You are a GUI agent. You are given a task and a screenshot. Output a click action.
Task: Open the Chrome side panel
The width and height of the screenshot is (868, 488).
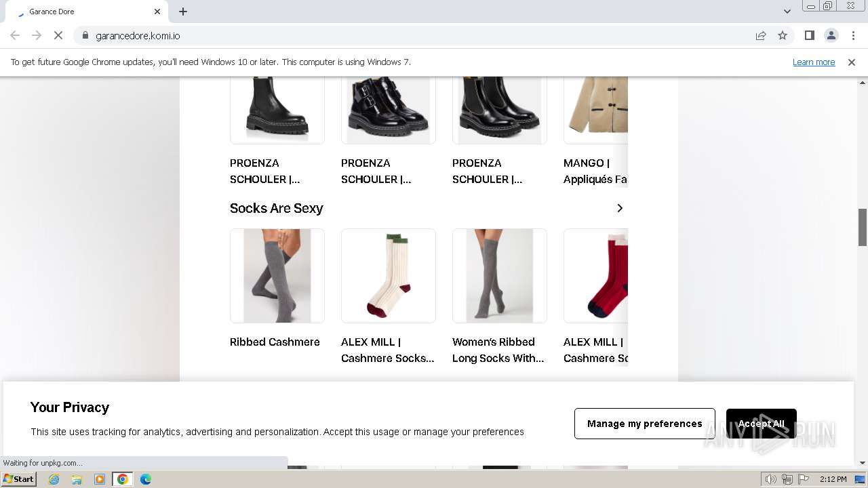809,35
